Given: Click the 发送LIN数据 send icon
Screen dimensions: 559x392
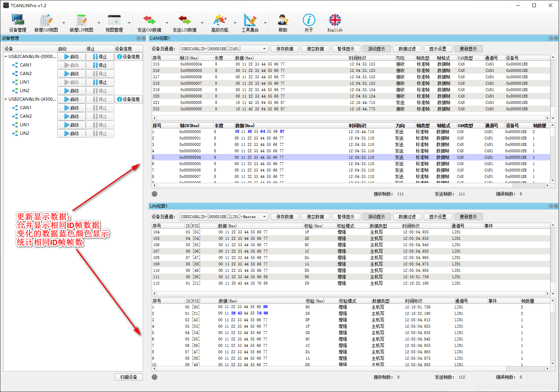Looking at the screenshot, I should pos(184,23).
